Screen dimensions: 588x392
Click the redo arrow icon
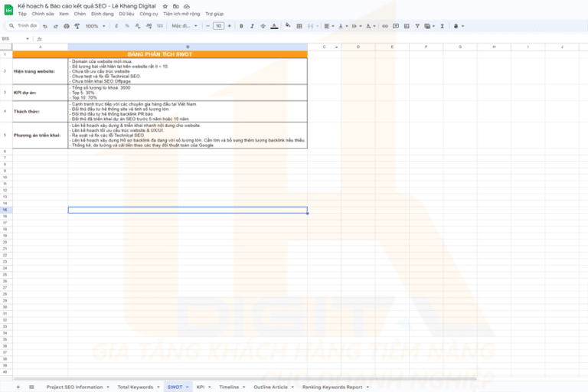55,26
